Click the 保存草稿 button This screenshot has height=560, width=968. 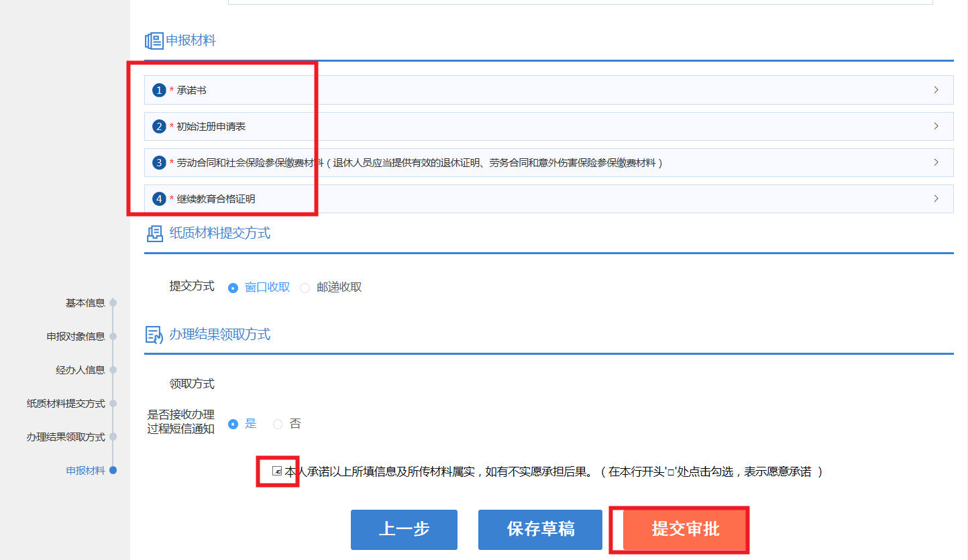point(541,530)
